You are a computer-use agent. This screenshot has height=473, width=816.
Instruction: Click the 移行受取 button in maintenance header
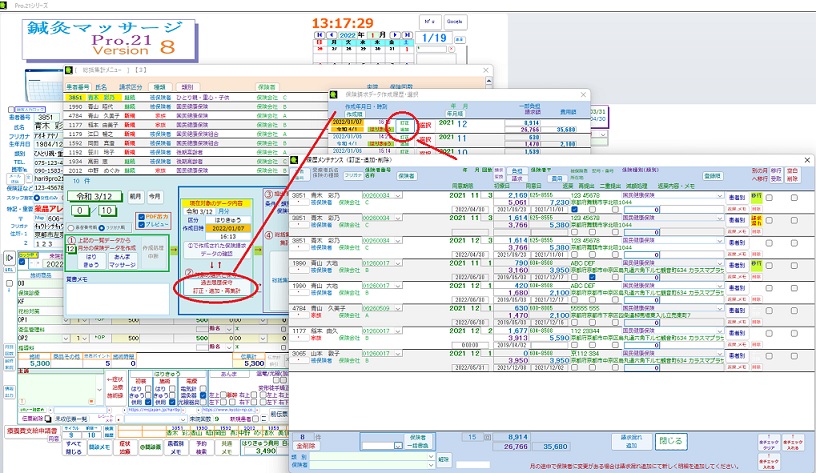[776, 174]
